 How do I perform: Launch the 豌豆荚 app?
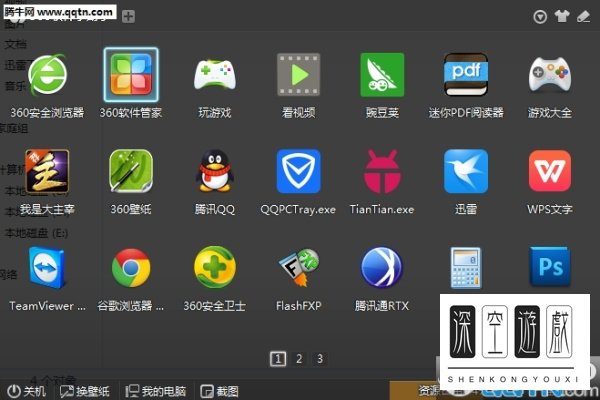click(382, 75)
